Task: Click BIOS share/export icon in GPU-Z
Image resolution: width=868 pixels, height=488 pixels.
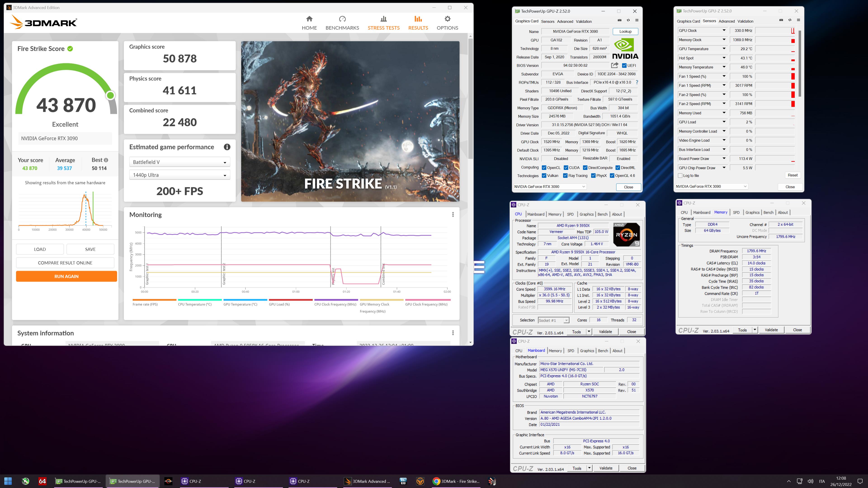Action: pos(615,65)
